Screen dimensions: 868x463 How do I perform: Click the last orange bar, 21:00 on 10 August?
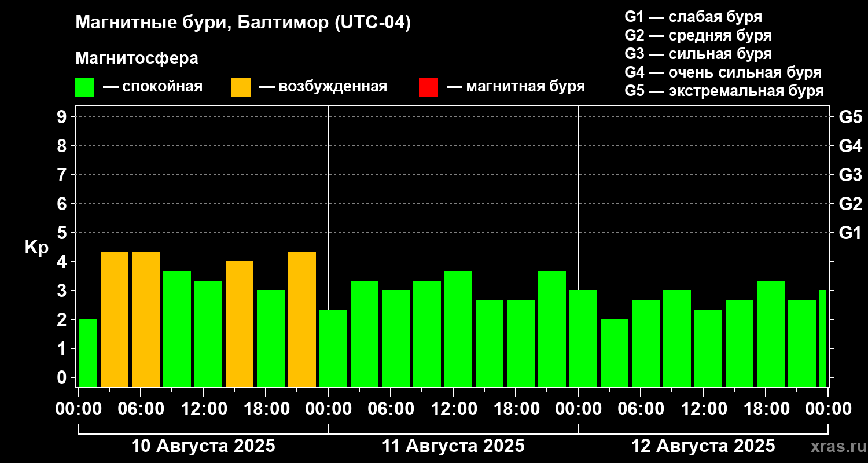(x=302, y=319)
